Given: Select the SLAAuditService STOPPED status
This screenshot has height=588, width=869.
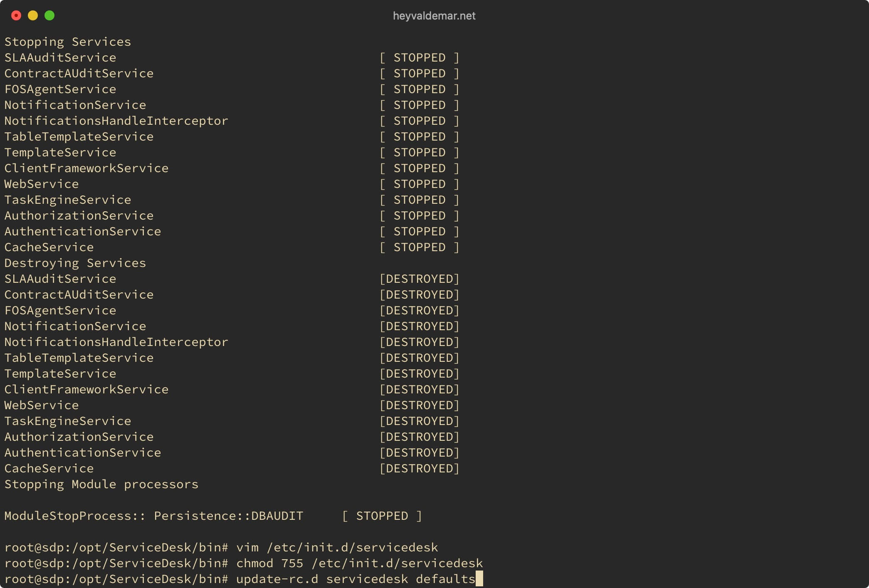Looking at the screenshot, I should point(419,57).
